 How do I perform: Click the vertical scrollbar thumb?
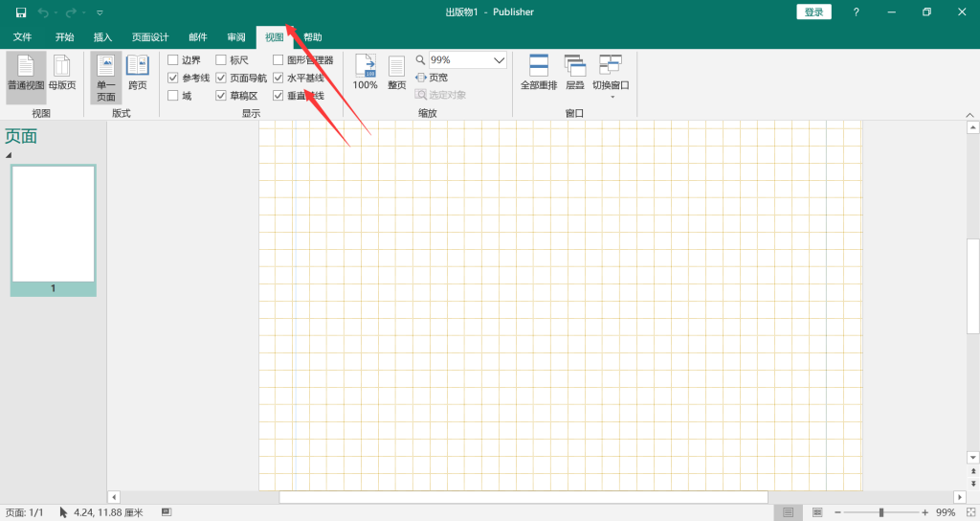(x=972, y=286)
